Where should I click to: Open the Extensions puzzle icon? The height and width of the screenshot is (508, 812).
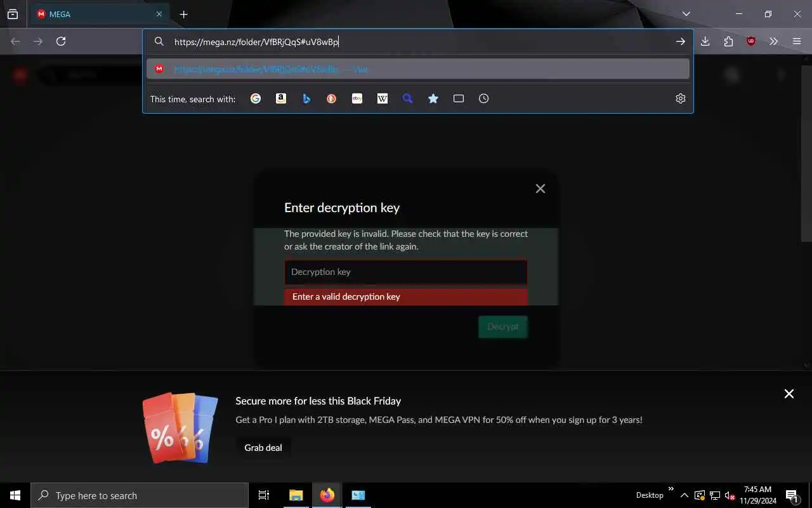[x=728, y=41]
